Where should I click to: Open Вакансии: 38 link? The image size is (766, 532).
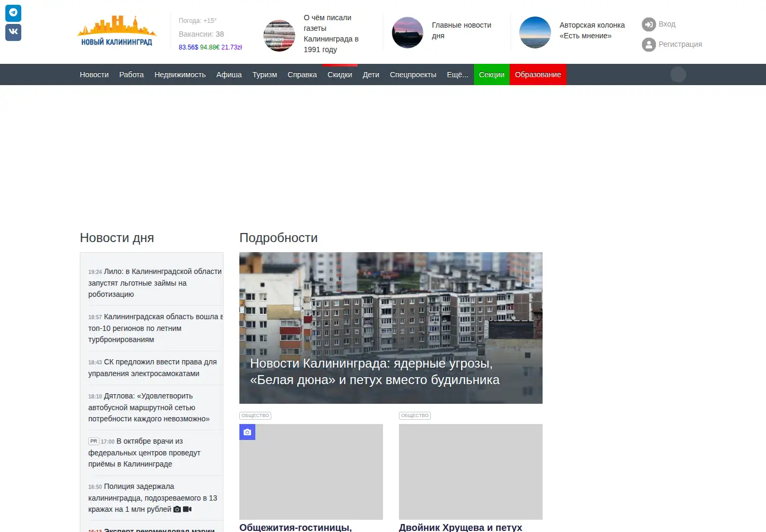tap(201, 34)
